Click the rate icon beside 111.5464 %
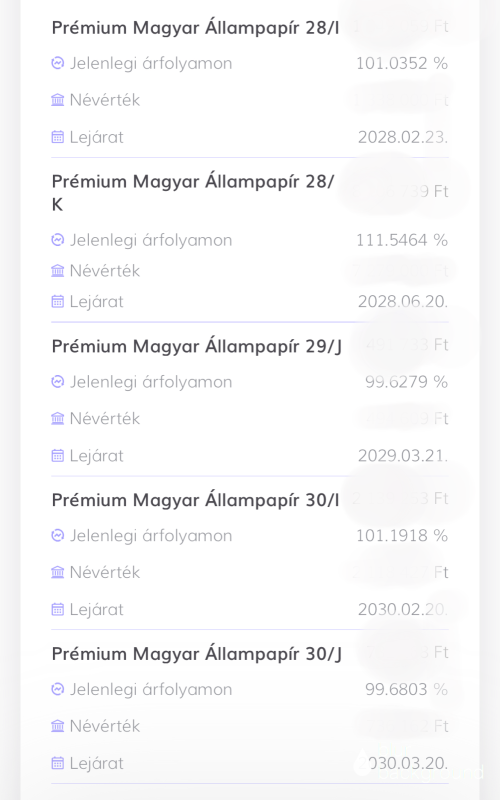This screenshot has height=800, width=500. pos(58,240)
